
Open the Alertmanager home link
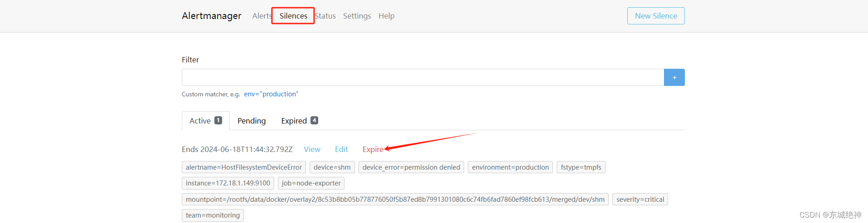[211, 16]
